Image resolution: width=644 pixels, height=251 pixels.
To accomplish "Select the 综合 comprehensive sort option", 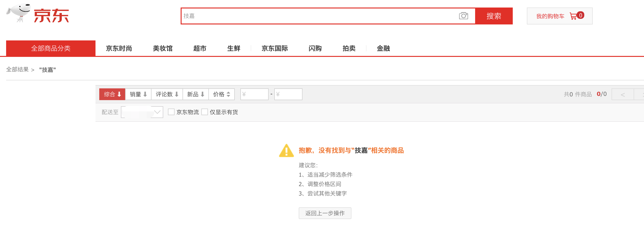I will [x=112, y=94].
